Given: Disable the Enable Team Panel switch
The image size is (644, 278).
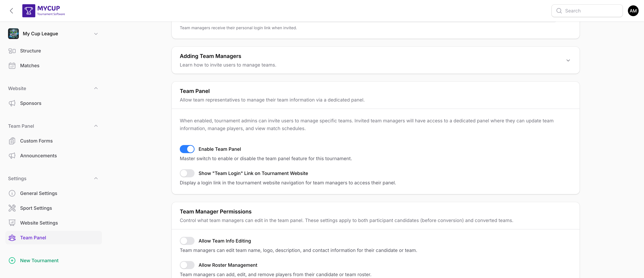Looking at the screenshot, I should pyautogui.click(x=187, y=149).
